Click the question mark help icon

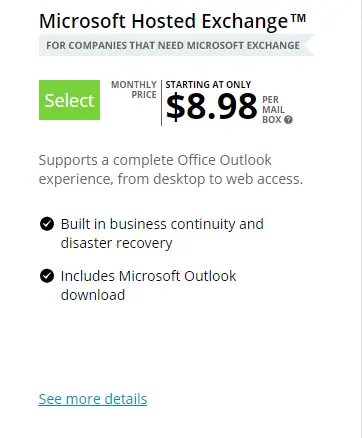[288, 120]
